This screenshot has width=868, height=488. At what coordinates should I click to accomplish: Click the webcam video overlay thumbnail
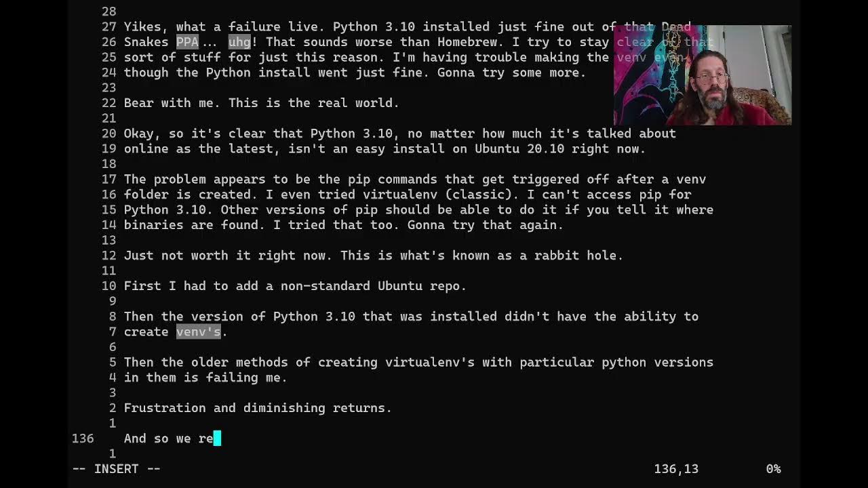tap(703, 75)
